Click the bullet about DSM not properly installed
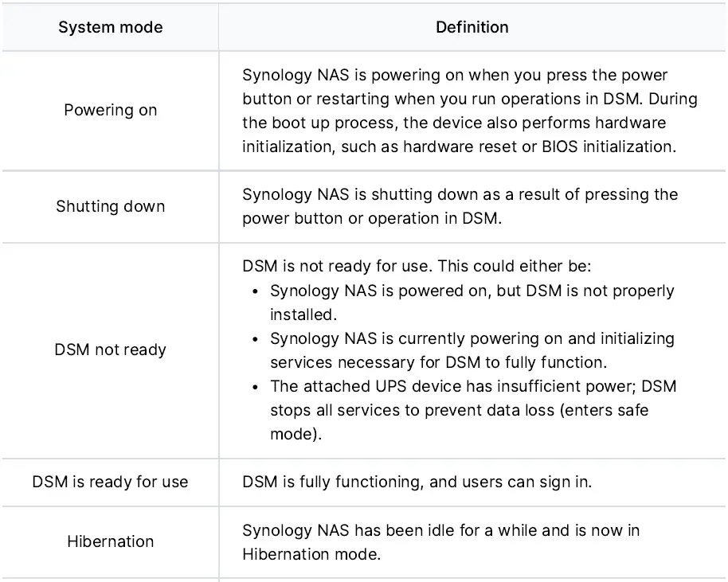 tap(472, 302)
